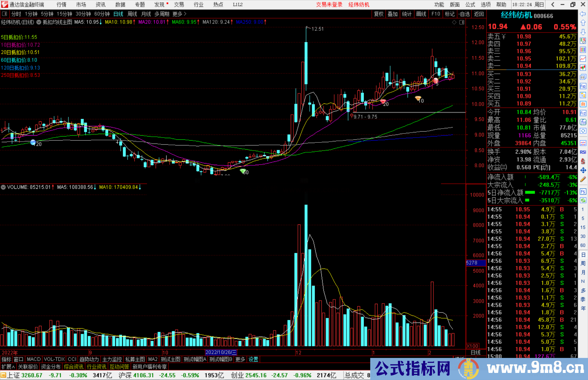Select the pencil drawing tool icon

[x=583, y=179]
